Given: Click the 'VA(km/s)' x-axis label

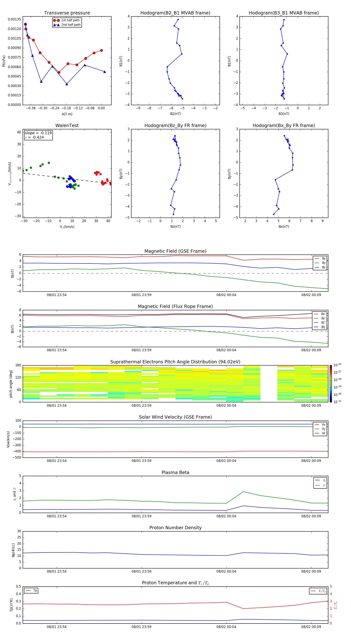Looking at the screenshot, I should [x=67, y=227].
